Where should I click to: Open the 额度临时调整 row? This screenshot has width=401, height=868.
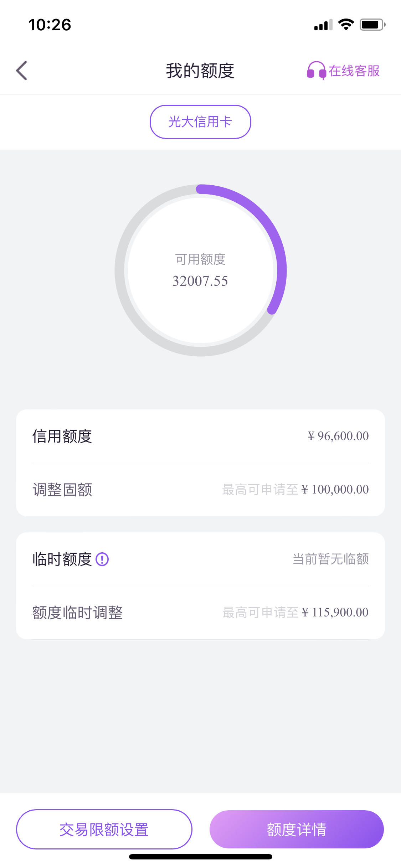[200, 613]
